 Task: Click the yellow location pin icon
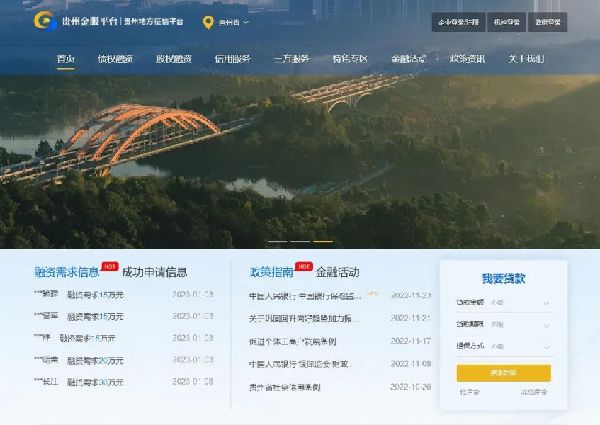click(208, 23)
